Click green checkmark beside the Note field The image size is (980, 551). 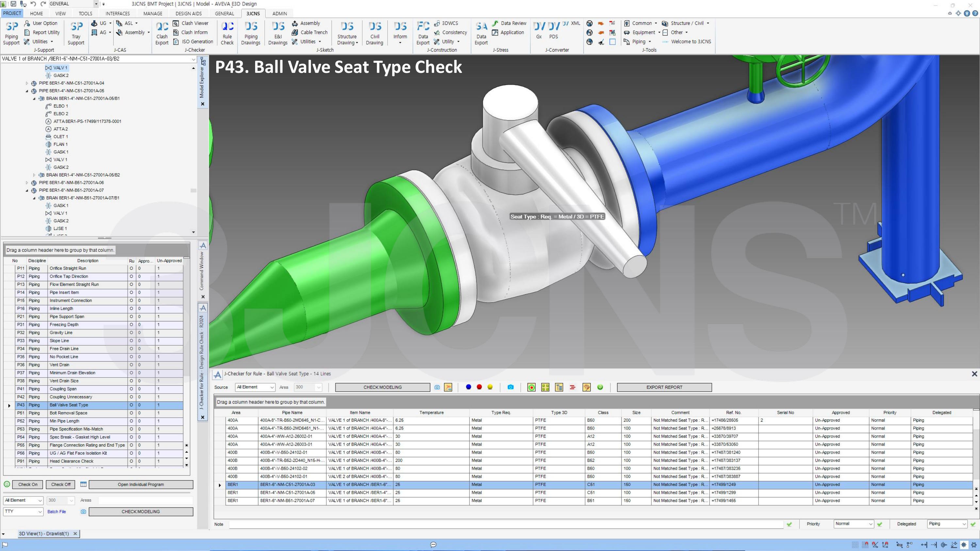tap(790, 524)
